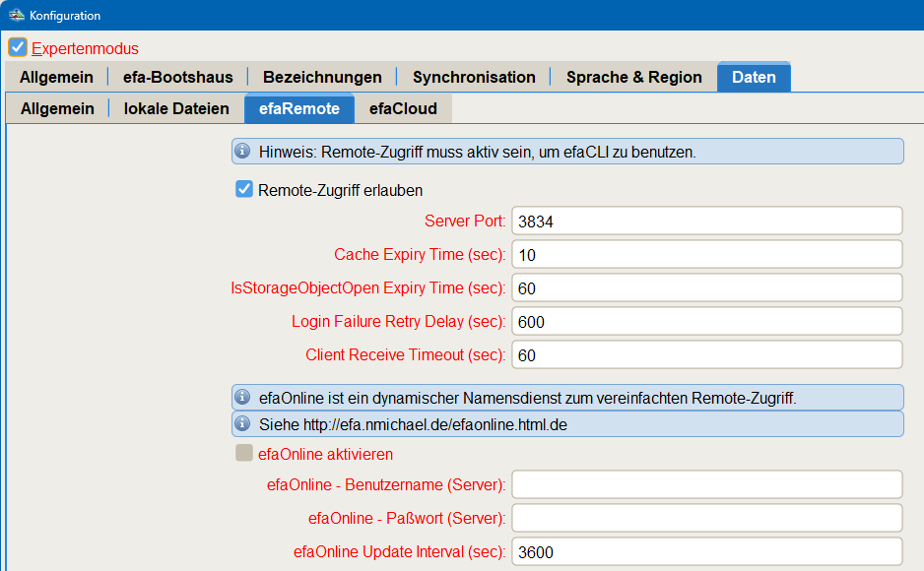Disable the Expertenmodus checkbox

pos(18,47)
